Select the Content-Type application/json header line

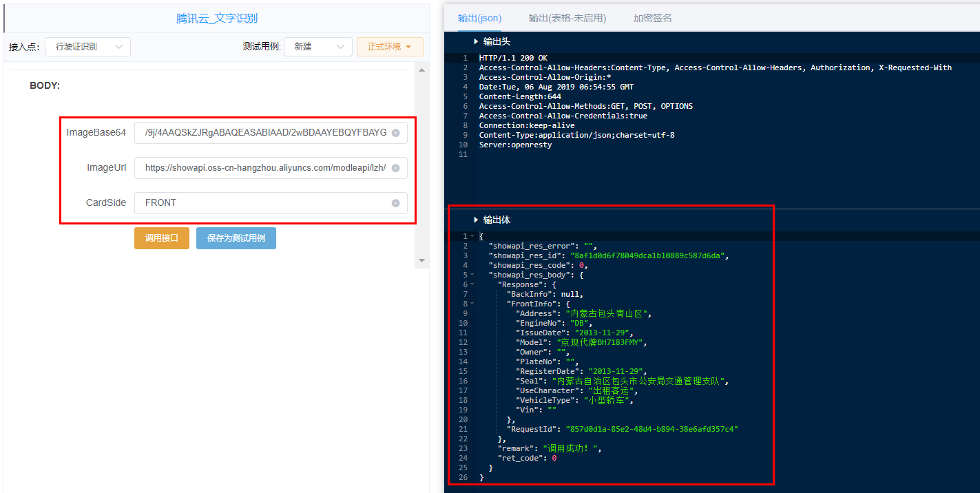[x=577, y=135]
